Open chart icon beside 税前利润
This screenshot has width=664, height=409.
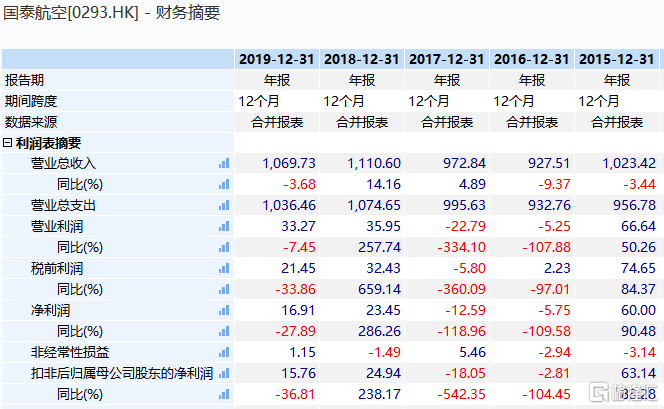[224, 269]
